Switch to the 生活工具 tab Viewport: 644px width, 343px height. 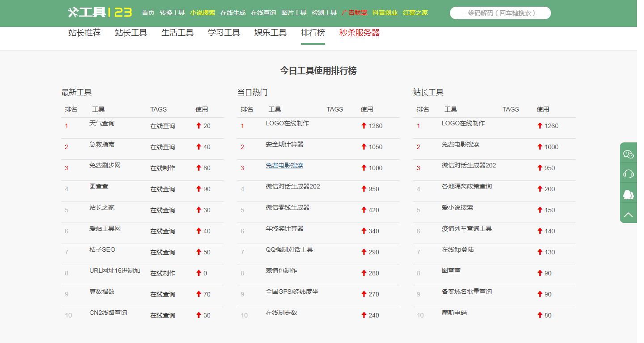coord(177,32)
